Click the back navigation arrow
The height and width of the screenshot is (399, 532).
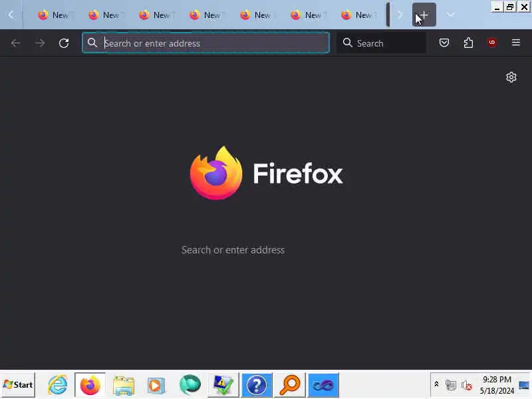point(15,43)
